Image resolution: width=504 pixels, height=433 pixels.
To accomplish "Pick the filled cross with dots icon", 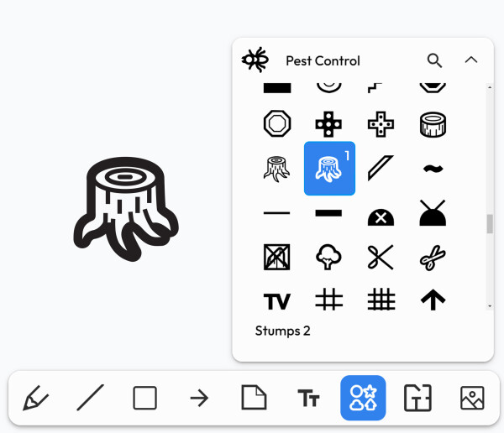I will 328,124.
